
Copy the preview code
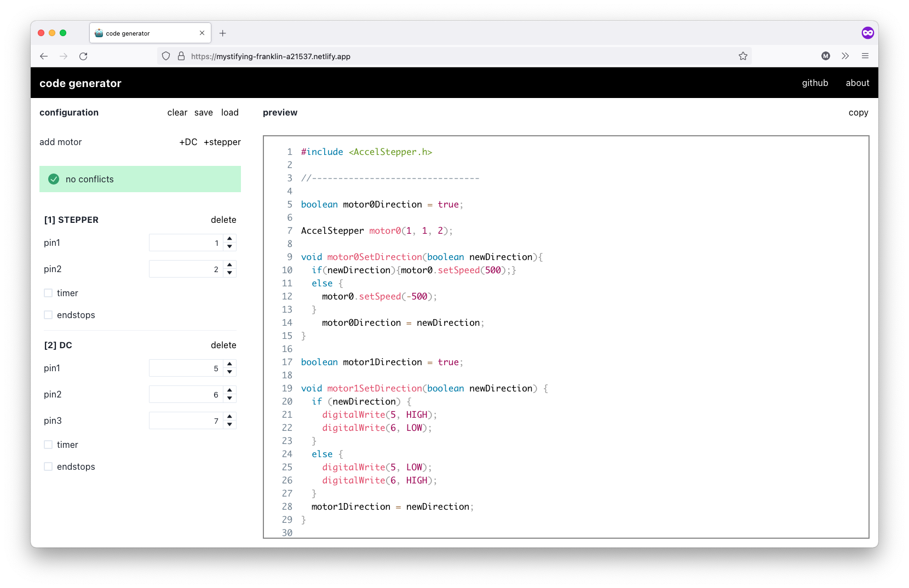(x=858, y=112)
